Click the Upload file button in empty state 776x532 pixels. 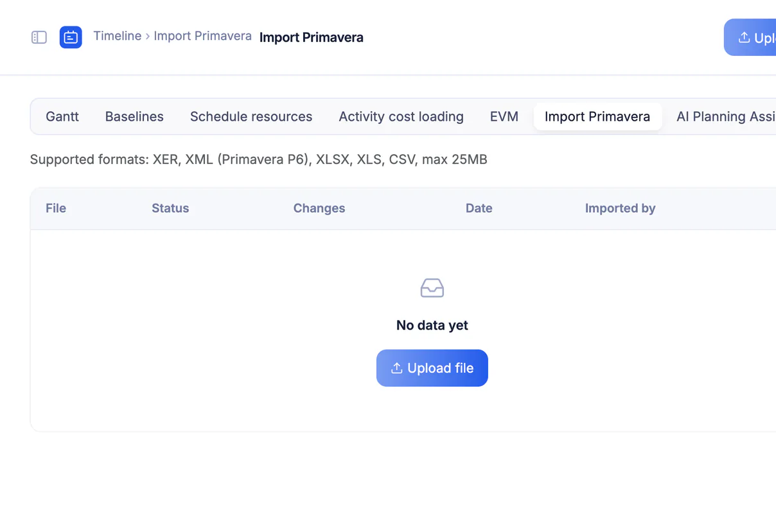click(432, 368)
